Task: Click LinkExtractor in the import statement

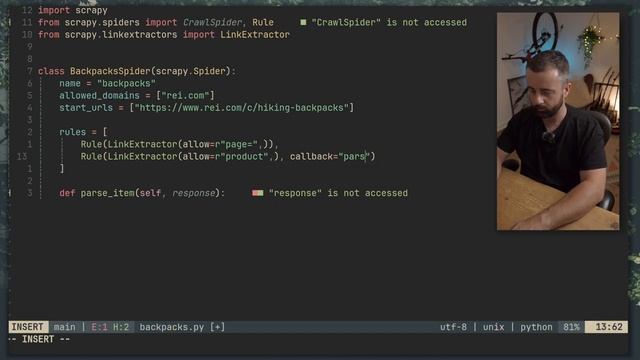Action: 255,35
